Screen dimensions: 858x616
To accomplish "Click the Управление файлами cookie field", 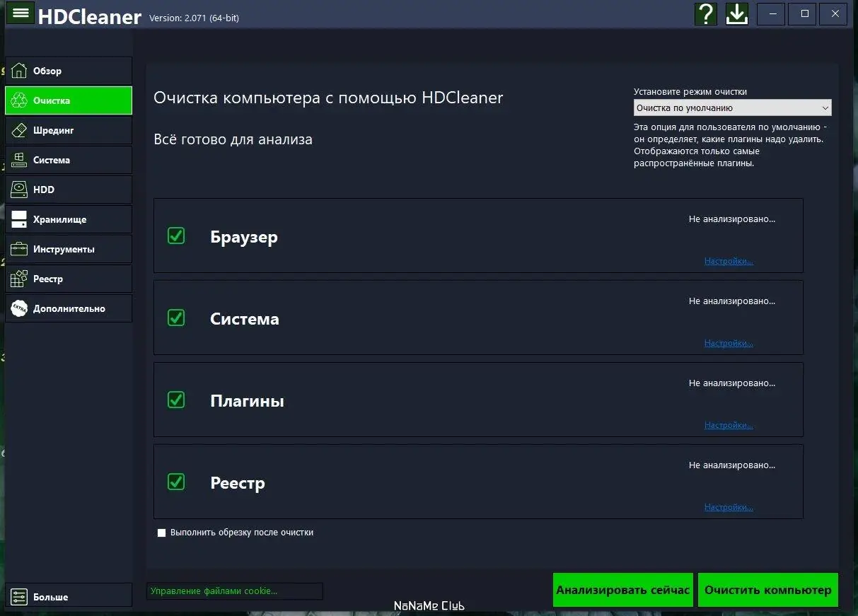I will click(x=235, y=591).
